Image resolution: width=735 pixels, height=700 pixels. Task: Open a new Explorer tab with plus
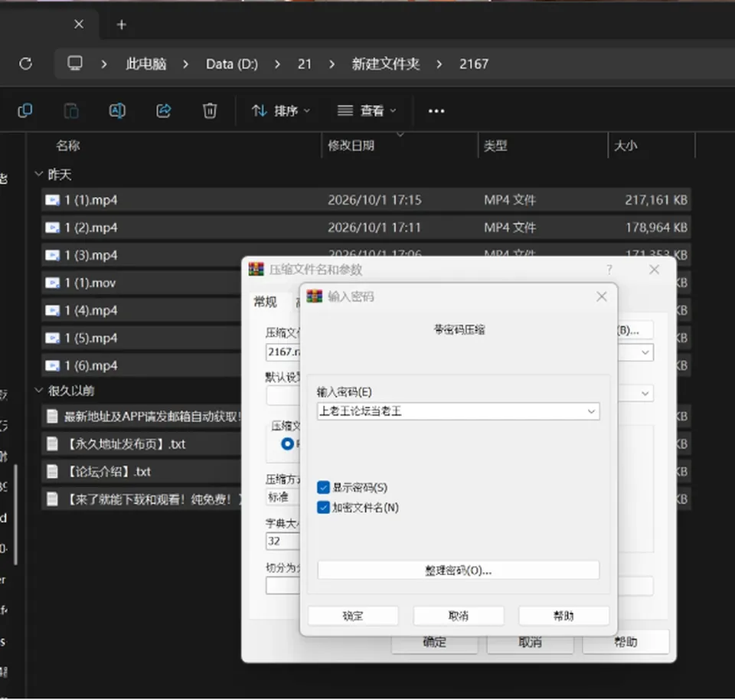(122, 25)
